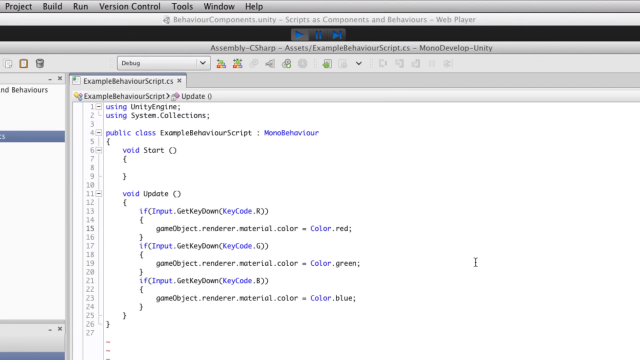Click the Build solution icon
640x360 pixels.
tap(221, 64)
